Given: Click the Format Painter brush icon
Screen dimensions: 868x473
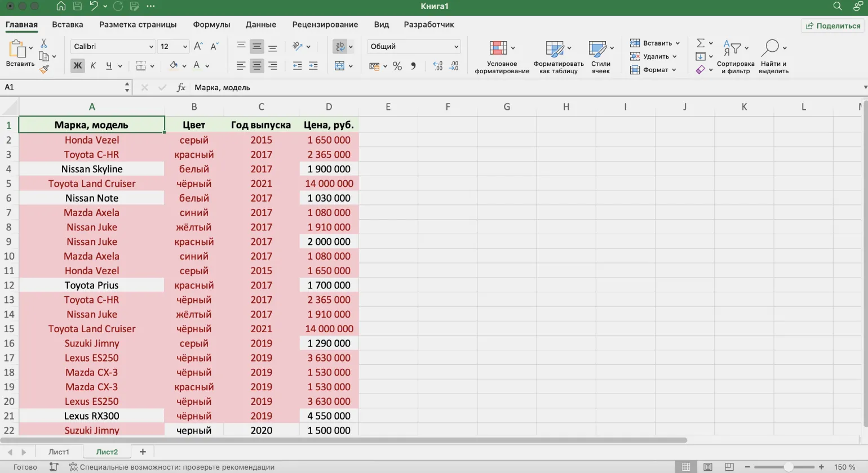Looking at the screenshot, I should pyautogui.click(x=44, y=69).
